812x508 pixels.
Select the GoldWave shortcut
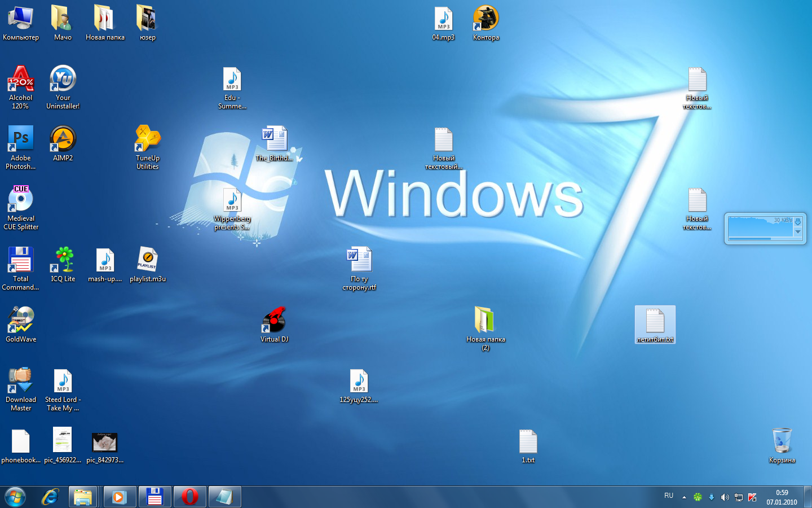click(x=21, y=325)
